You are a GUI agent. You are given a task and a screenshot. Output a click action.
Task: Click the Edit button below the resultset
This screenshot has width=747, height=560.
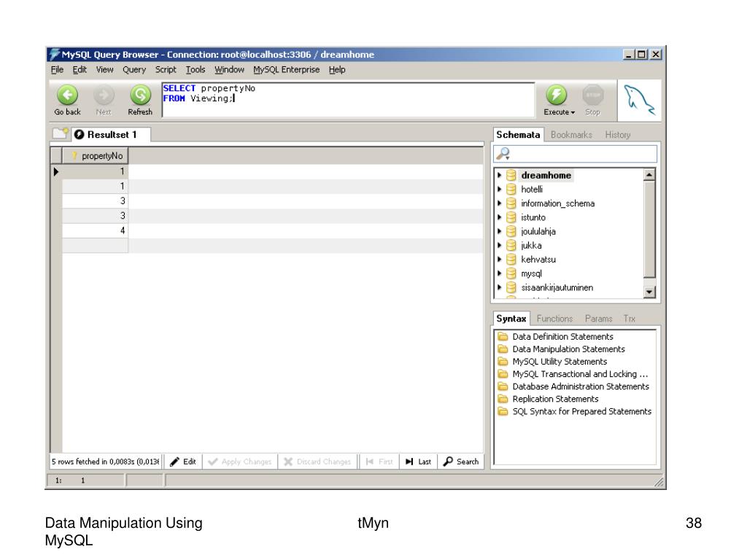point(183,462)
